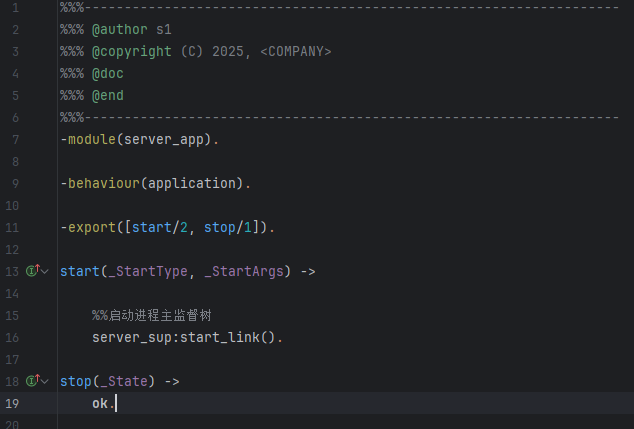Click start/2 in the export list
The image size is (634, 429).
(160, 228)
